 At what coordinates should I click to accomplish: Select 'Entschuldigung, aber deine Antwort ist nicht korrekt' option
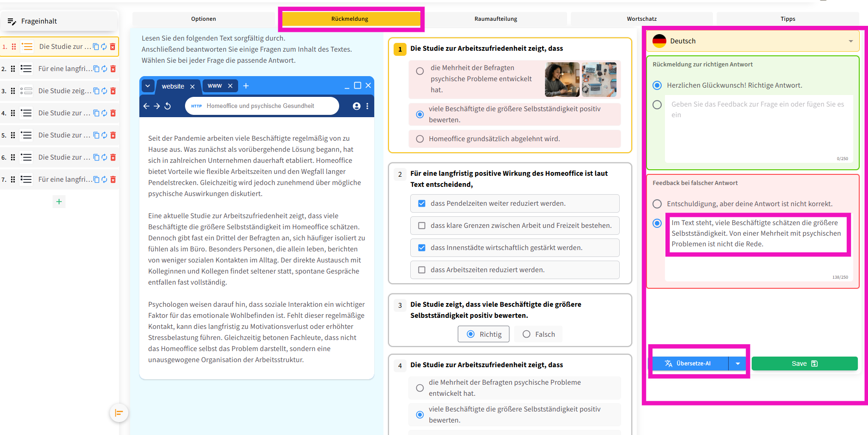(x=657, y=204)
